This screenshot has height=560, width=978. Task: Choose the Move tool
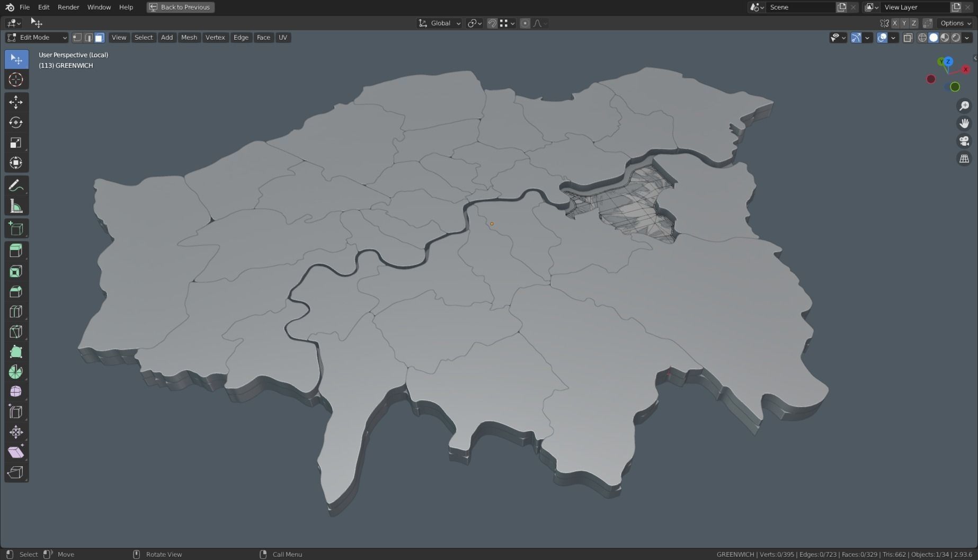(x=16, y=102)
